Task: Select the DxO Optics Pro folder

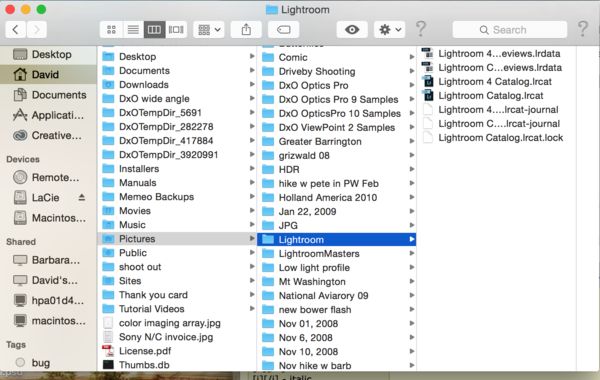Action: [x=337, y=85]
